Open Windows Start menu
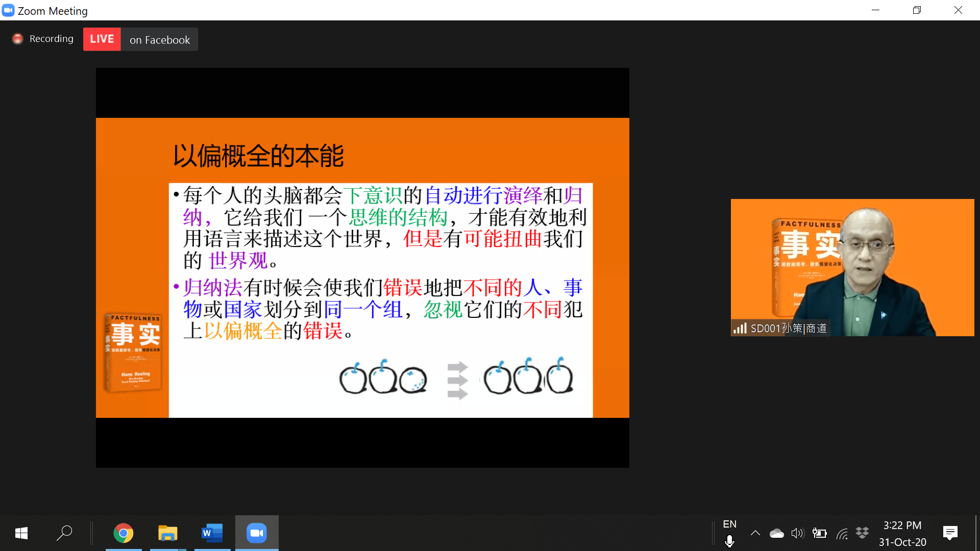 21,533
